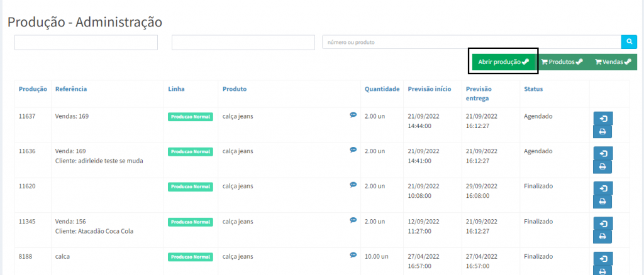Click the first empty filter field
The image size is (644, 275).
coord(86,42)
